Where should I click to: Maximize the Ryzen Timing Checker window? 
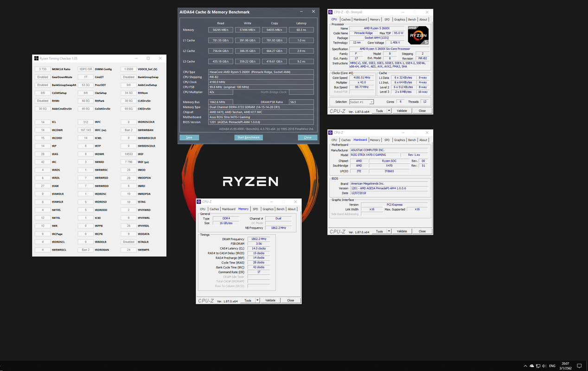point(148,58)
